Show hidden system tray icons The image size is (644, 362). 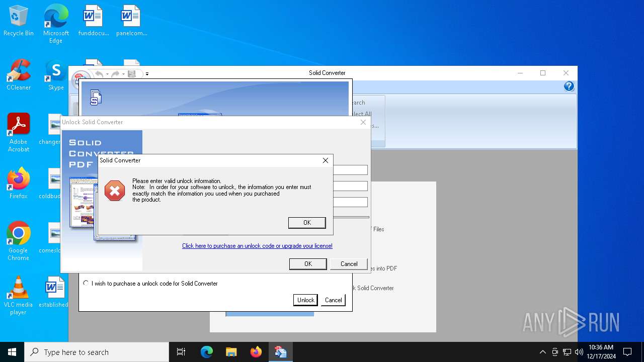tap(542, 352)
